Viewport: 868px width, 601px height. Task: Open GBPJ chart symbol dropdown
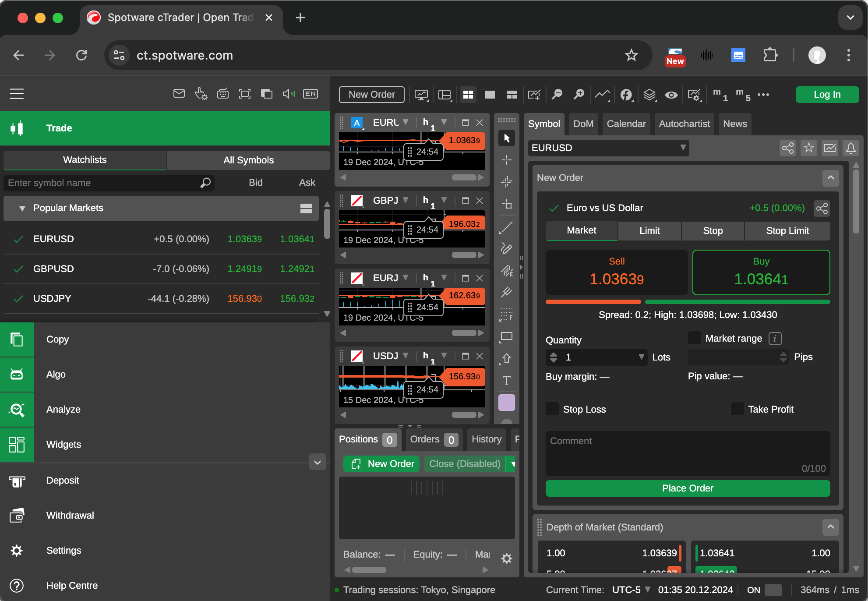coord(406,200)
